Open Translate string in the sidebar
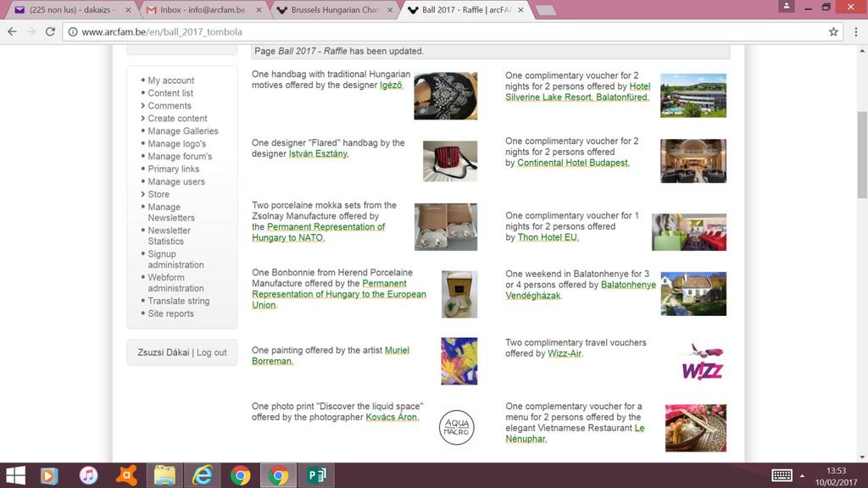Viewport: 868px width, 488px height. tap(178, 301)
